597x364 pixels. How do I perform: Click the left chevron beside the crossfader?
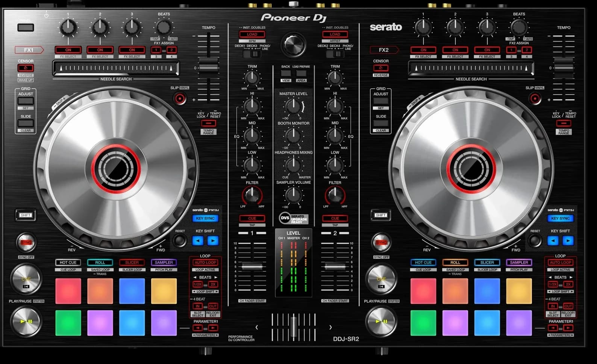[257, 327]
